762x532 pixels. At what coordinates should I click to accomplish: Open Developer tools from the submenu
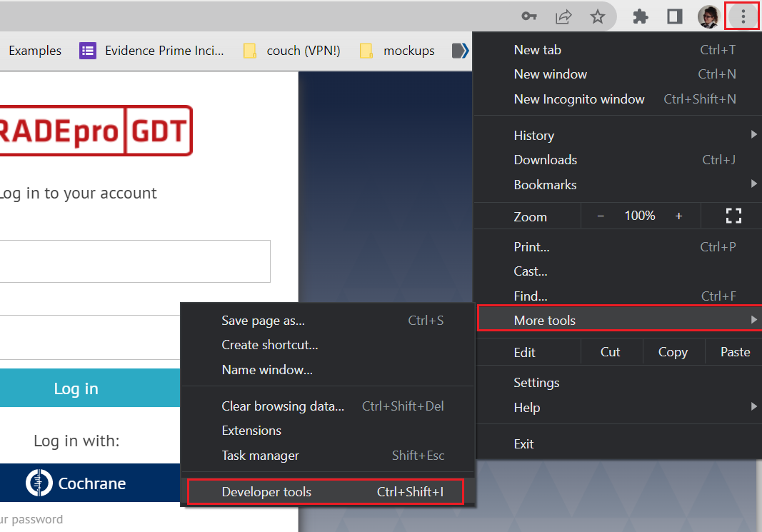coord(266,491)
